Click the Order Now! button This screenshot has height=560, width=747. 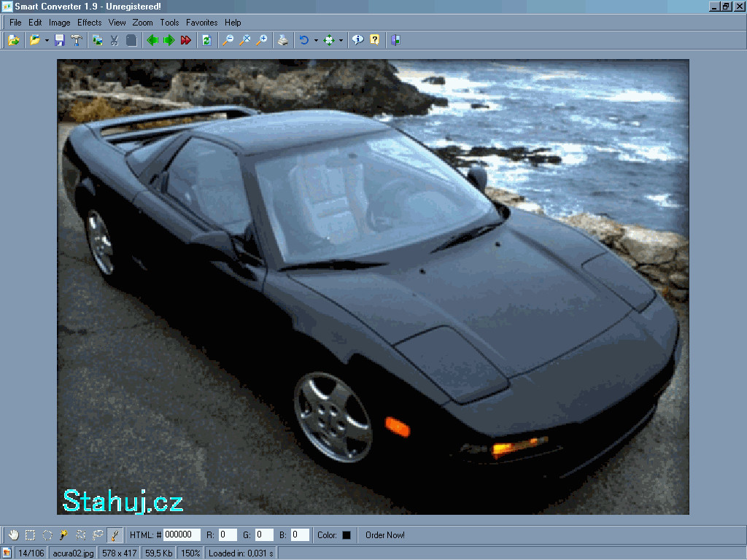click(385, 534)
